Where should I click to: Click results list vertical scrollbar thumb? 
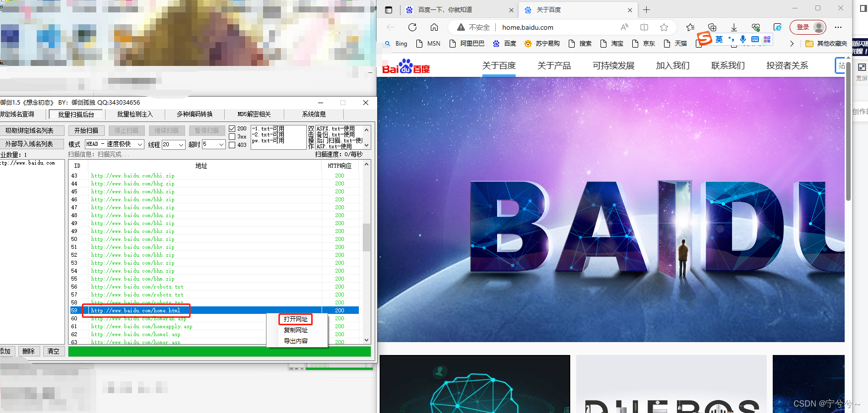(366, 237)
